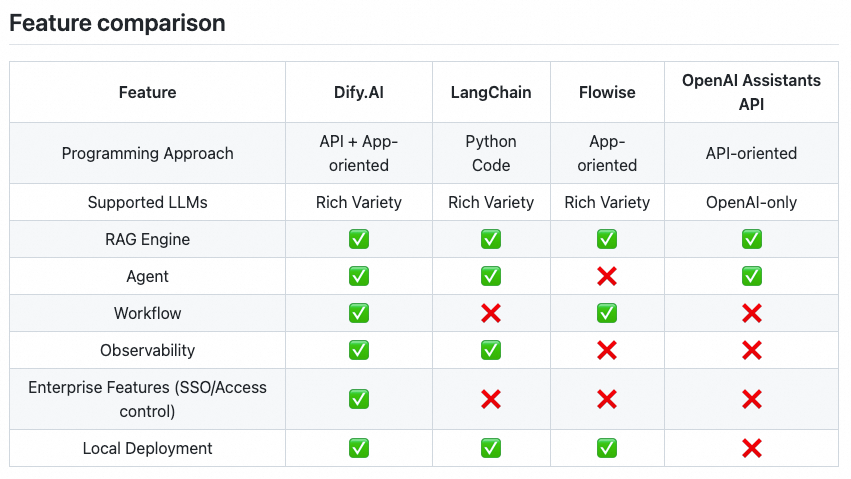
Task: Click the LangChain Enterprise Features red cross
Action: click(x=491, y=399)
